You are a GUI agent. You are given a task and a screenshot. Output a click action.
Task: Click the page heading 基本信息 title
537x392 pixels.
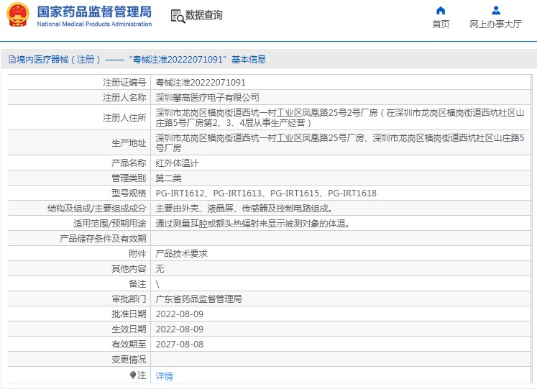pyautogui.click(x=249, y=60)
